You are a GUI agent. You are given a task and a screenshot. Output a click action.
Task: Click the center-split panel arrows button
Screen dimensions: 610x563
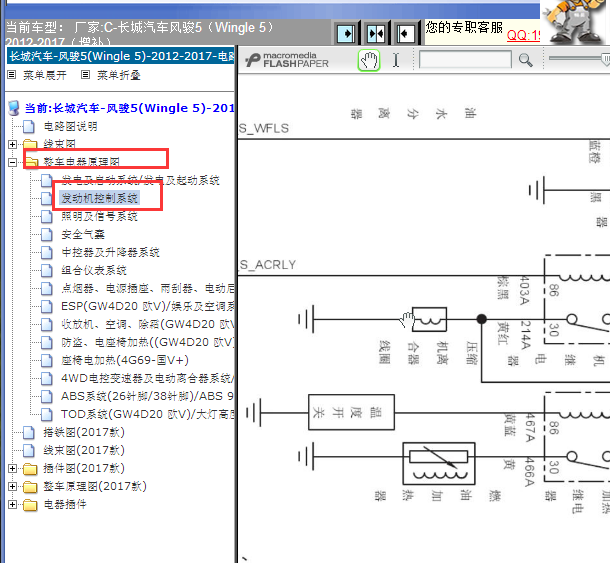375,33
